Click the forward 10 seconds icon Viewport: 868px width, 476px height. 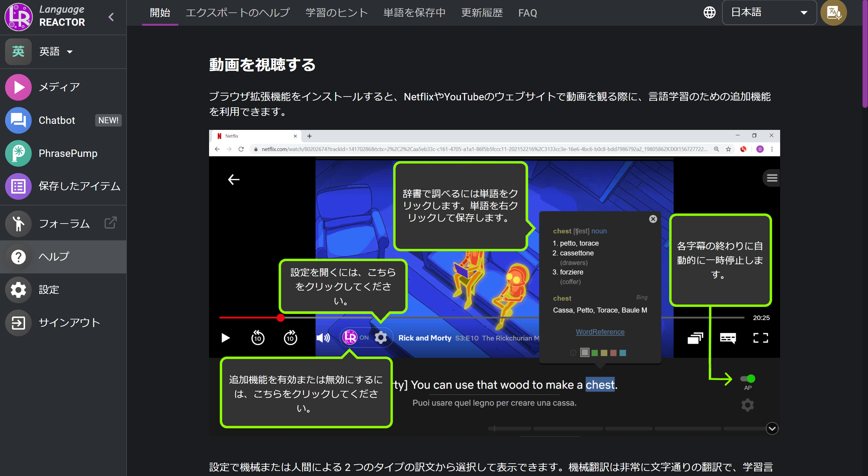[x=290, y=338]
